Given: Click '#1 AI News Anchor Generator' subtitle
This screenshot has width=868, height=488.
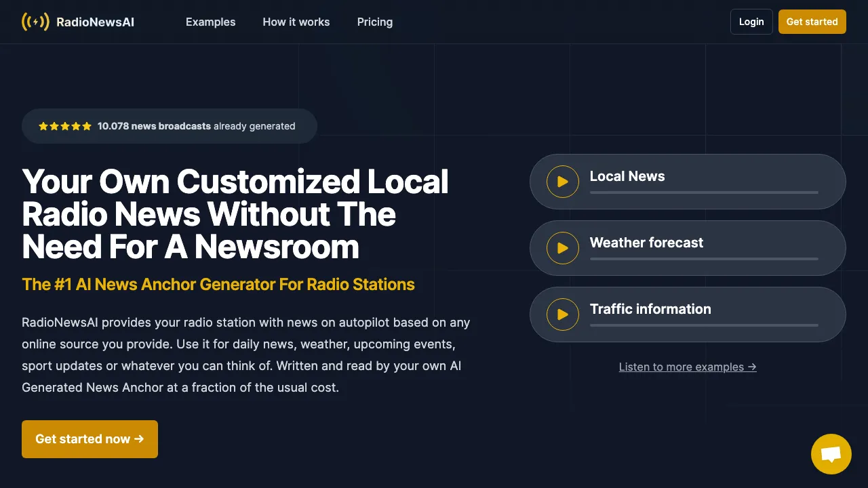Looking at the screenshot, I should [218, 284].
